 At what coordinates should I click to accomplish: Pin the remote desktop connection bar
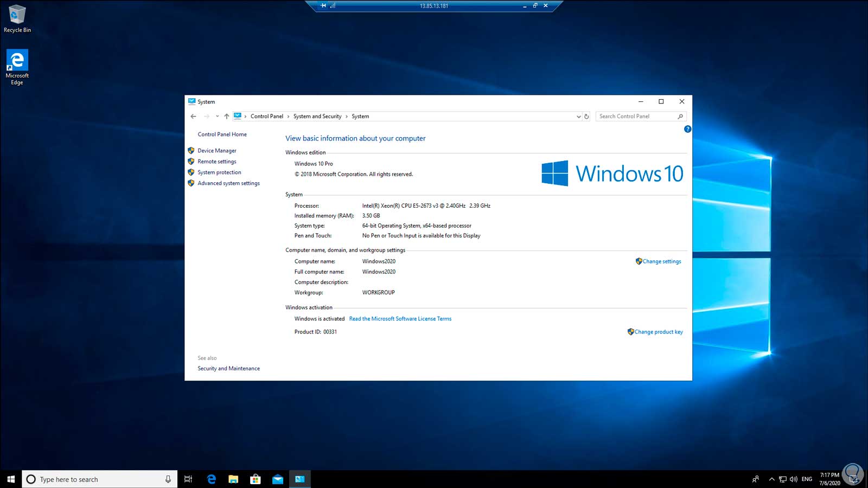(323, 5)
